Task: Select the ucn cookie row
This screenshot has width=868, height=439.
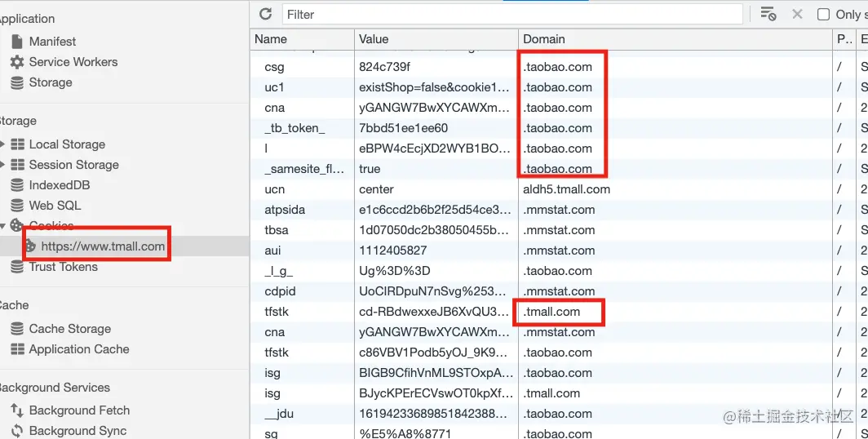Action: click(x=559, y=189)
